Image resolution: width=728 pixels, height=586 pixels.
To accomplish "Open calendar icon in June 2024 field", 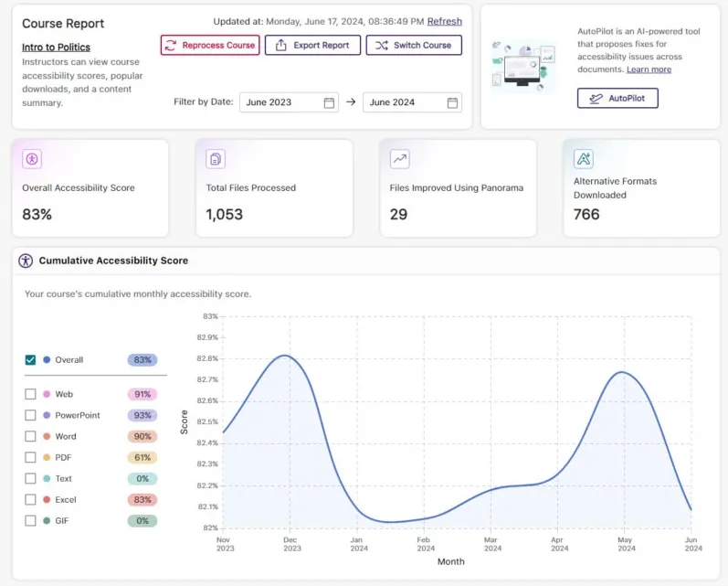I will click(x=452, y=102).
